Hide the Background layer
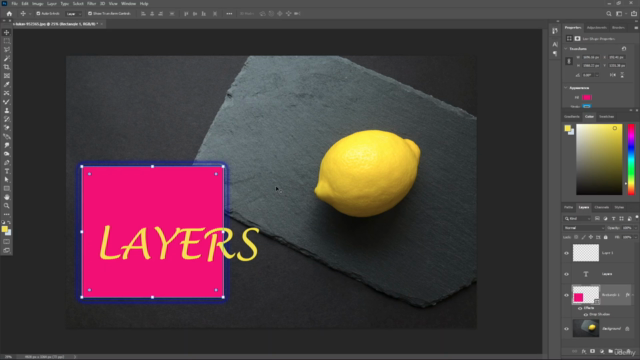The width and height of the screenshot is (640, 360). tap(567, 329)
